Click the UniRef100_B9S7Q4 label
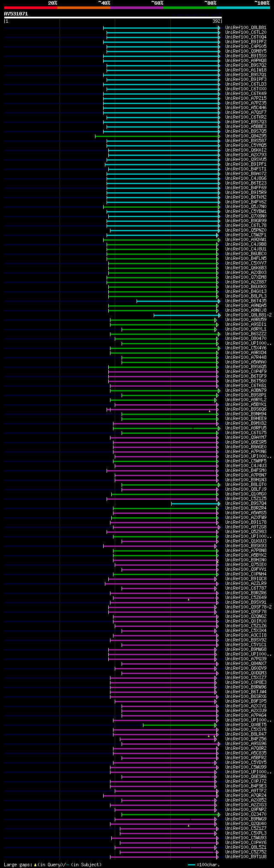This screenshot has width=274, height=868. (246, 504)
